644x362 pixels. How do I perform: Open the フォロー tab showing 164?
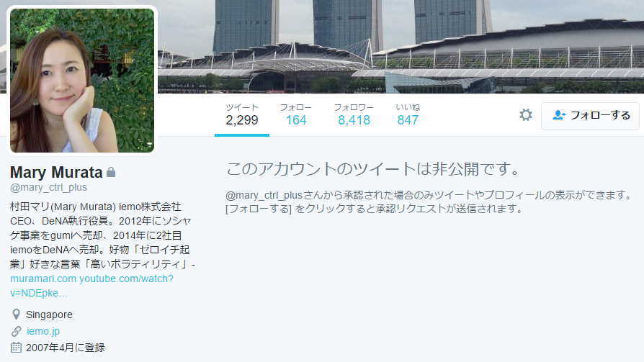tap(296, 115)
